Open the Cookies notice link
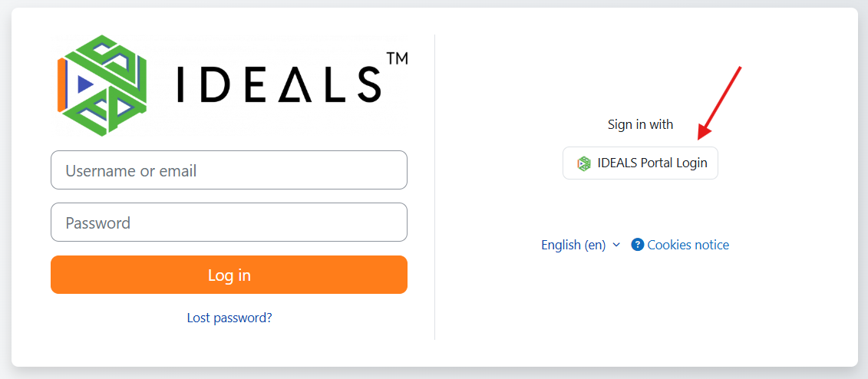The image size is (868, 379). [688, 245]
